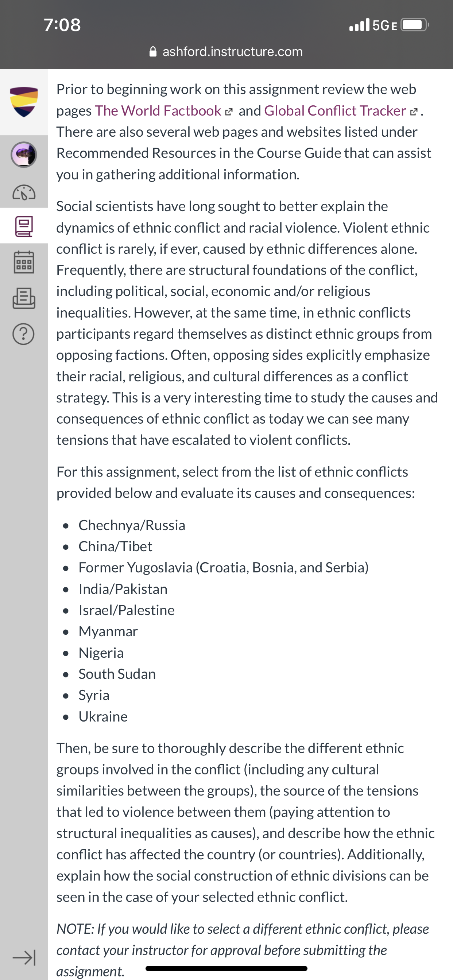Open the Help question mark icon
Viewport: 453px width, 980px height.
pyautogui.click(x=24, y=334)
